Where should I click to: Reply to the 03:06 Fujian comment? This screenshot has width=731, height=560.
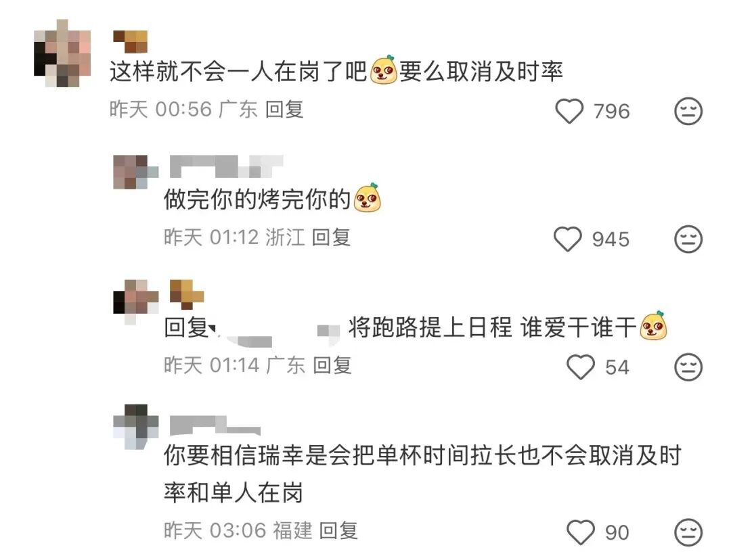point(338,530)
